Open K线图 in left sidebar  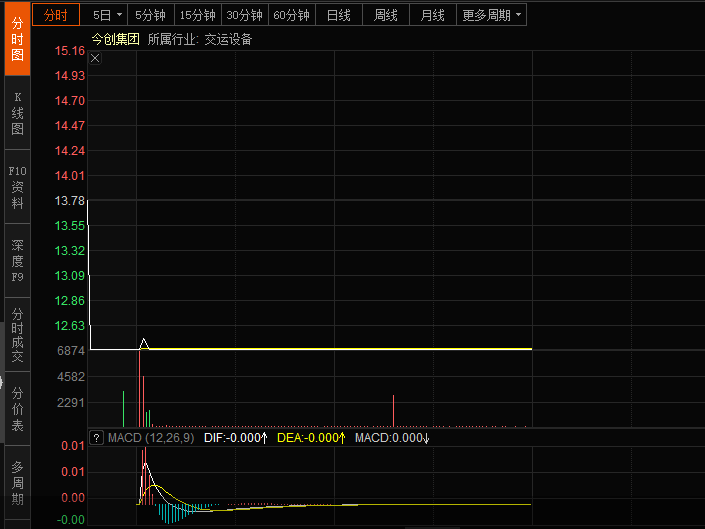17,113
